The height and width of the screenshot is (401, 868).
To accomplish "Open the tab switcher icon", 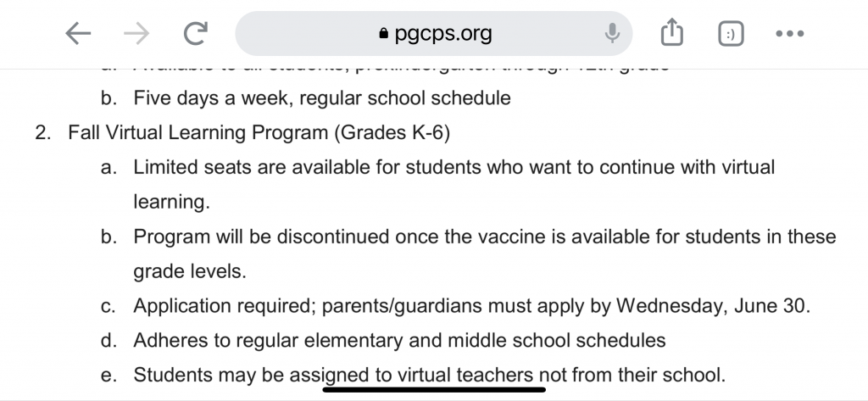I will (731, 34).
